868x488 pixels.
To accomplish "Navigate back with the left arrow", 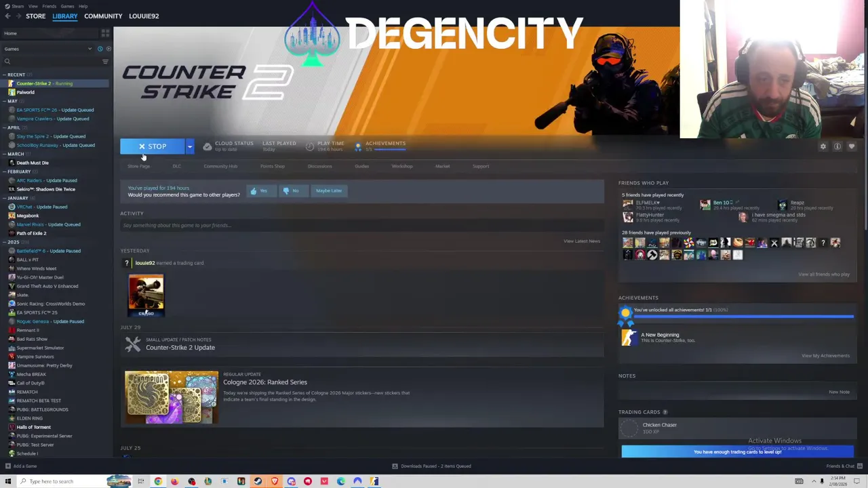I will [x=7, y=16].
